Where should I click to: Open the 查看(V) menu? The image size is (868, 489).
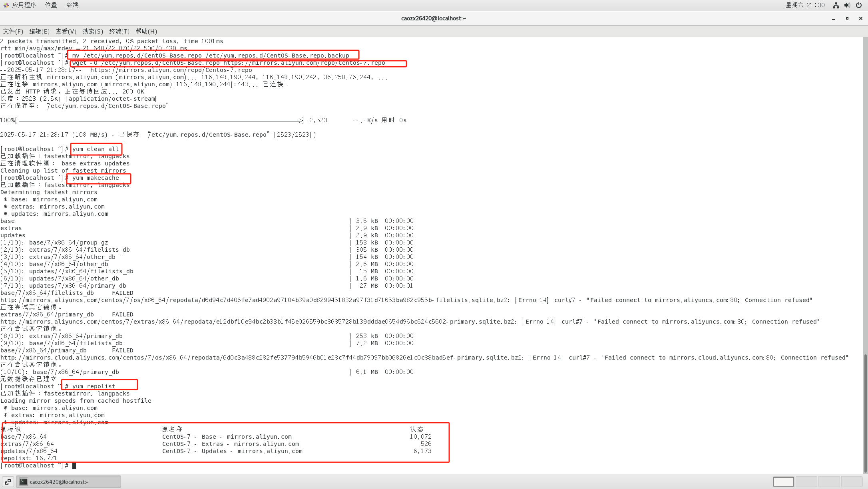pyautogui.click(x=66, y=31)
